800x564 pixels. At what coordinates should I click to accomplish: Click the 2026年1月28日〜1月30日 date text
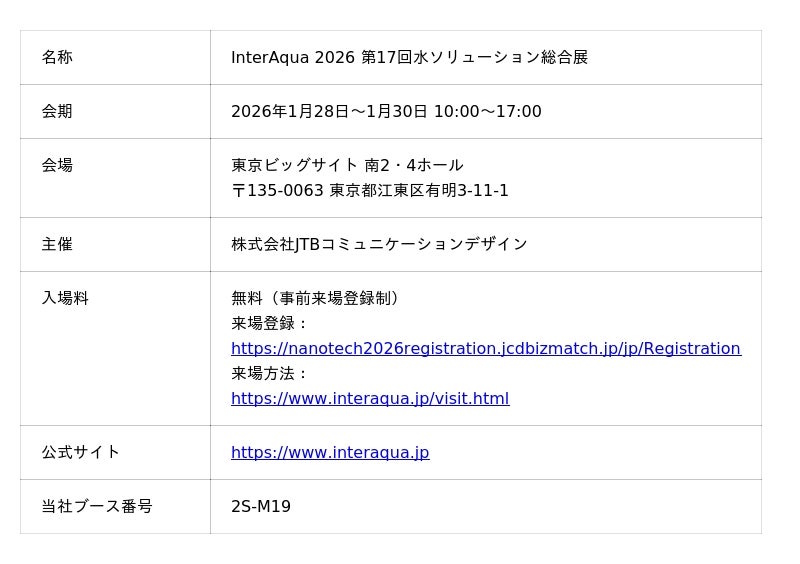(x=329, y=112)
